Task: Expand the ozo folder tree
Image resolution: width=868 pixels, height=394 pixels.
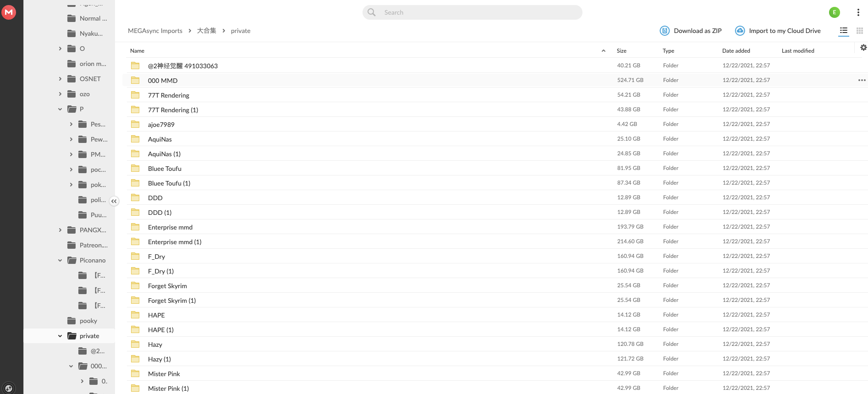Action: 60,94
